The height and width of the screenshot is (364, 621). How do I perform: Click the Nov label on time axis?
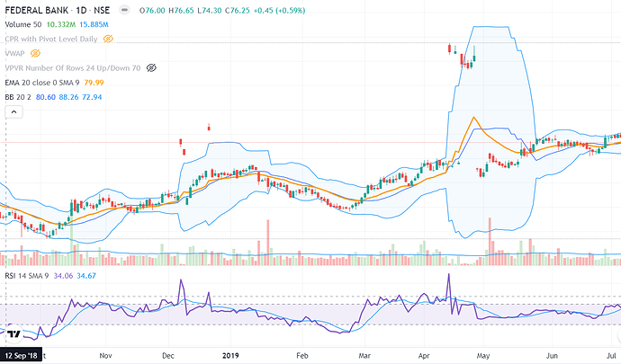pyautogui.click(x=105, y=356)
